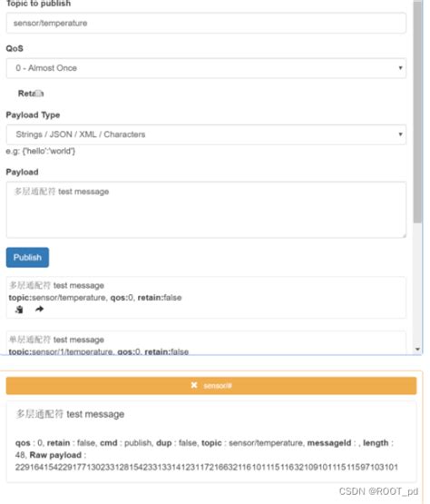Click the delete icon under first published message
This screenshot has width=430, height=504.
tap(19, 310)
